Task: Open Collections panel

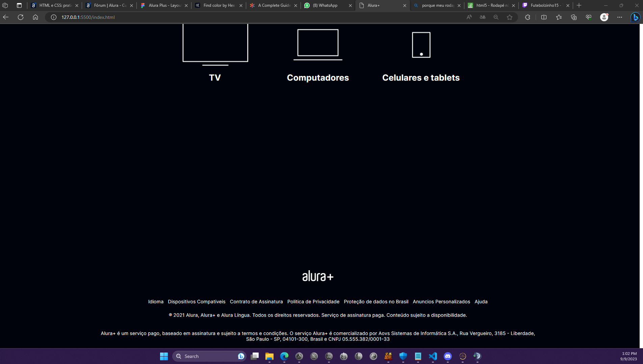Action: 574,17
